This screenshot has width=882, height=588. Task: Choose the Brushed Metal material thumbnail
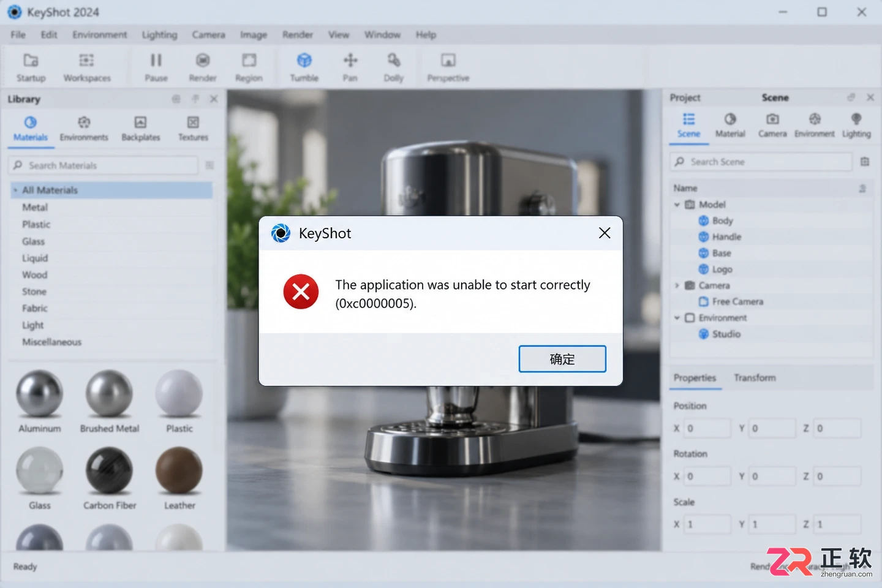tap(110, 394)
